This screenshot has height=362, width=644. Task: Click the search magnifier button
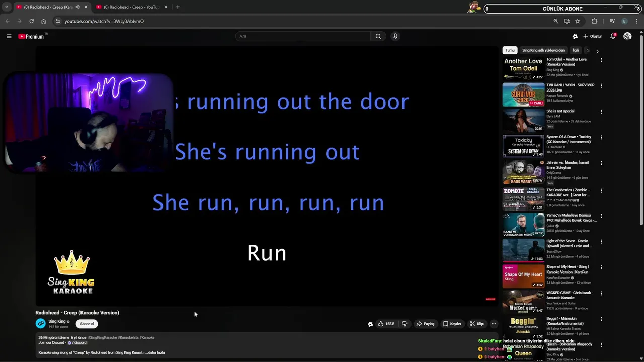tap(378, 36)
